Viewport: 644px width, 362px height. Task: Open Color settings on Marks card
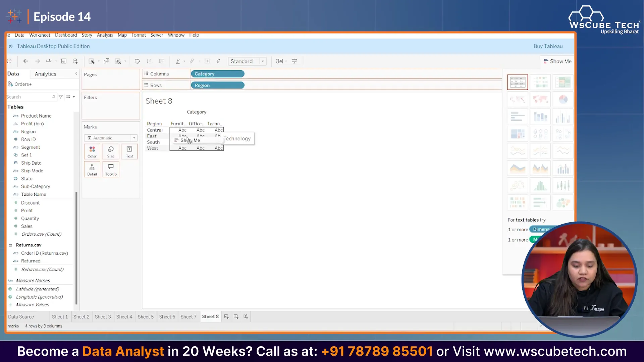[x=92, y=152]
